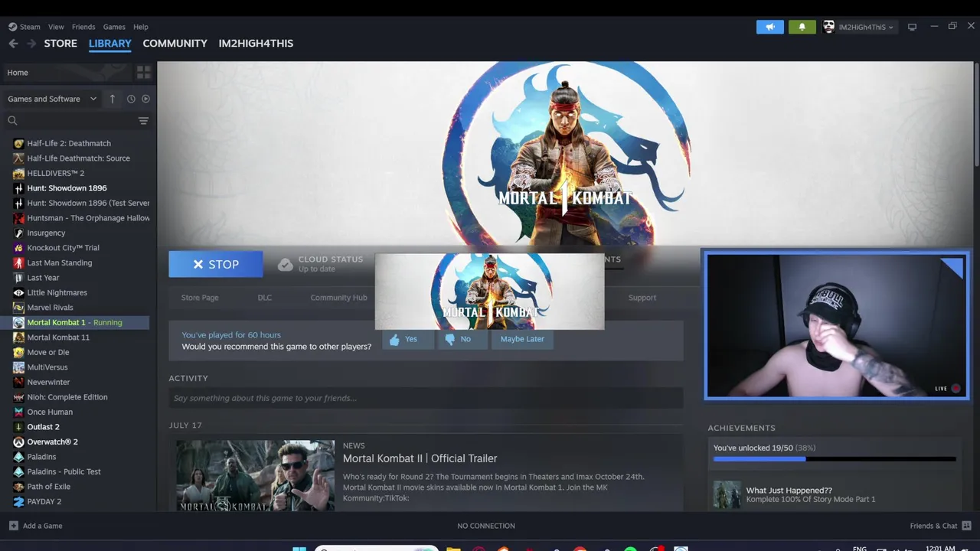
Task: Click the activity say-something input field
Action: 426,398
